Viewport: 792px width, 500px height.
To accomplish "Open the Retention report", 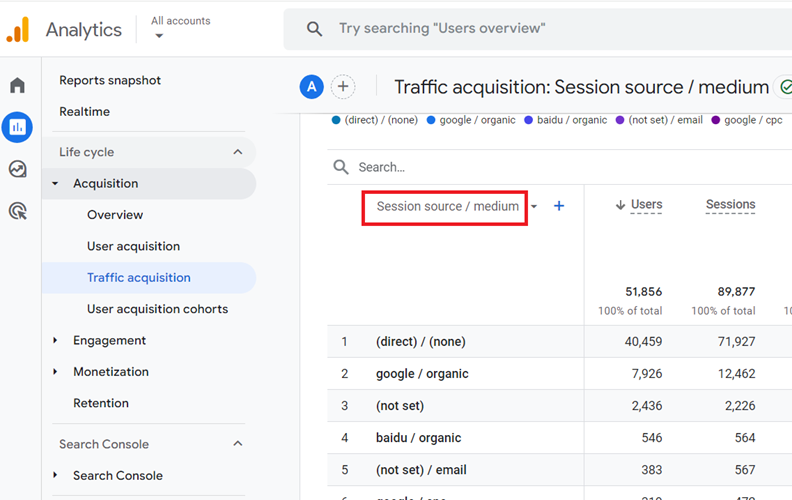I will coord(101,403).
